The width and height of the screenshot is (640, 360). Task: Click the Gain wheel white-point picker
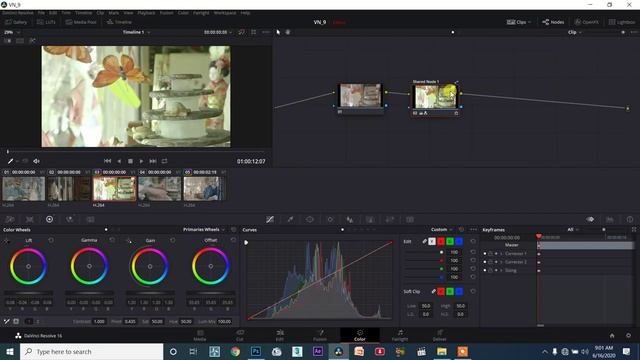[x=128, y=240]
